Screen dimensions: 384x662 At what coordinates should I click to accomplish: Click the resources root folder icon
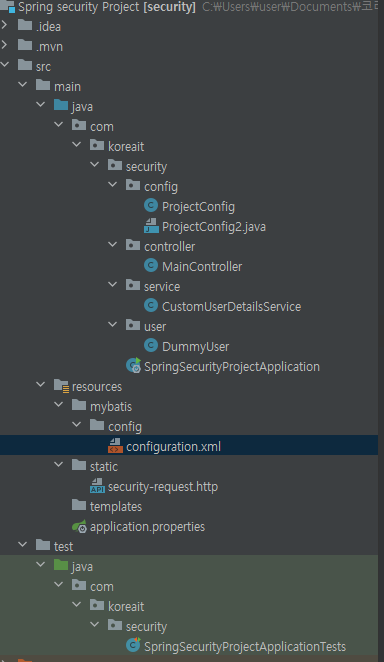[x=61, y=385]
